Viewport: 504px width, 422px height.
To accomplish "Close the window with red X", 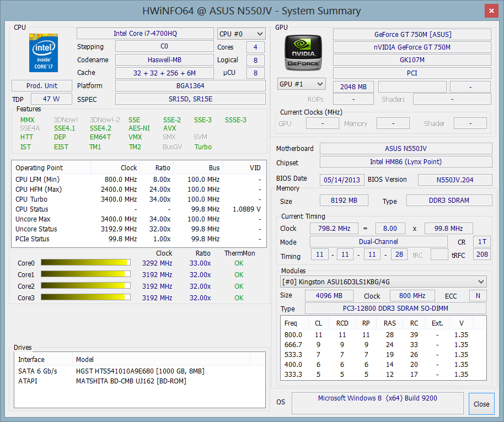I will coord(491,10).
